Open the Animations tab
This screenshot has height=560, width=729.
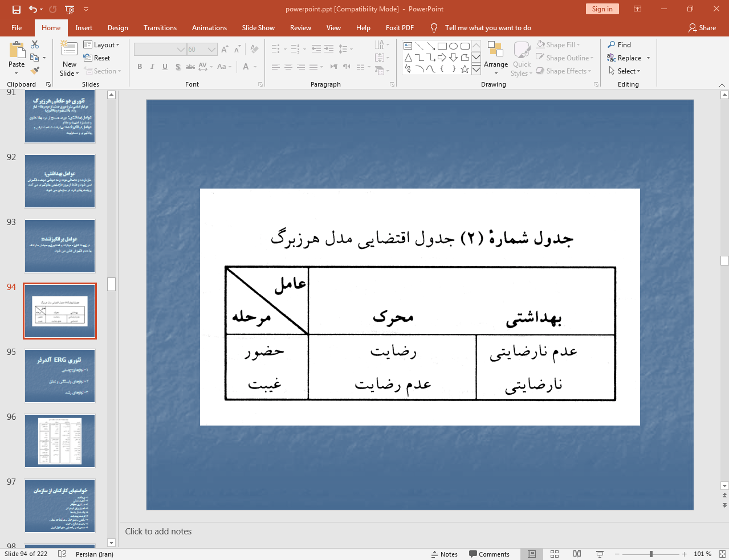pyautogui.click(x=209, y=27)
